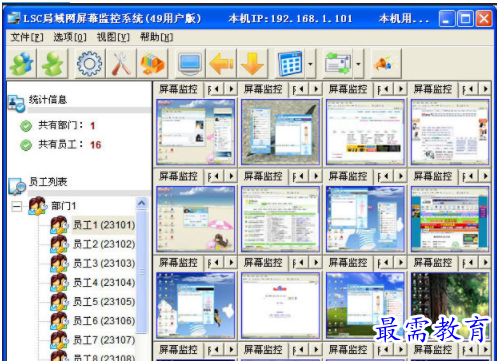Click the 共有部门: 1 statistic text
This screenshot has width=497, height=361.
[67, 125]
